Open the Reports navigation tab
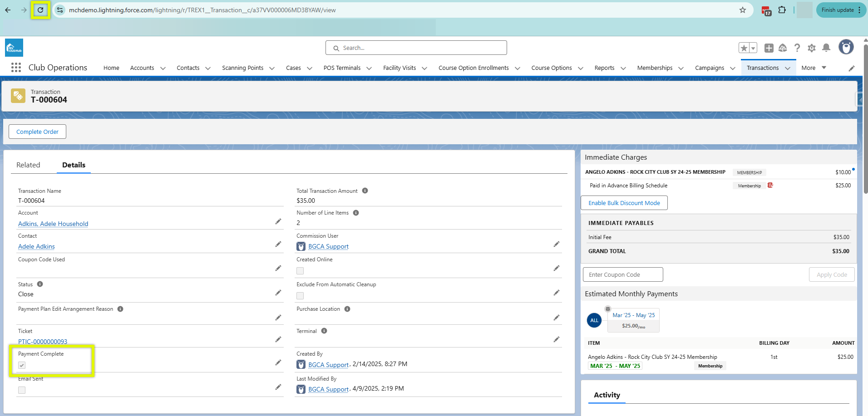 pos(604,68)
